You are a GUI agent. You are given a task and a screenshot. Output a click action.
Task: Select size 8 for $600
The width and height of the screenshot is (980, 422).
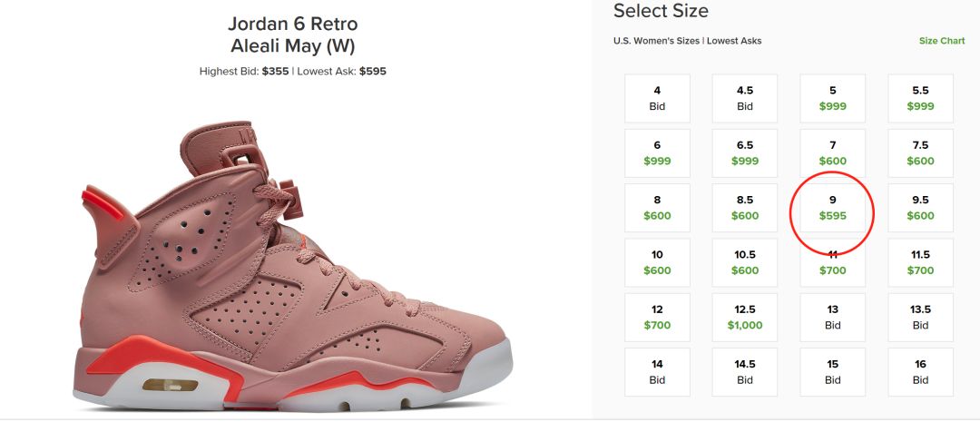click(657, 208)
